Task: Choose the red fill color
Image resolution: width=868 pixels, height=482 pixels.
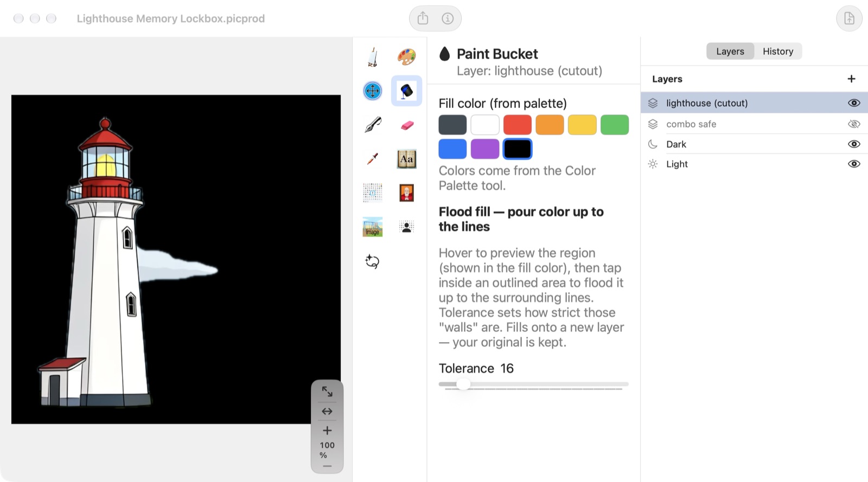Action: pyautogui.click(x=518, y=125)
